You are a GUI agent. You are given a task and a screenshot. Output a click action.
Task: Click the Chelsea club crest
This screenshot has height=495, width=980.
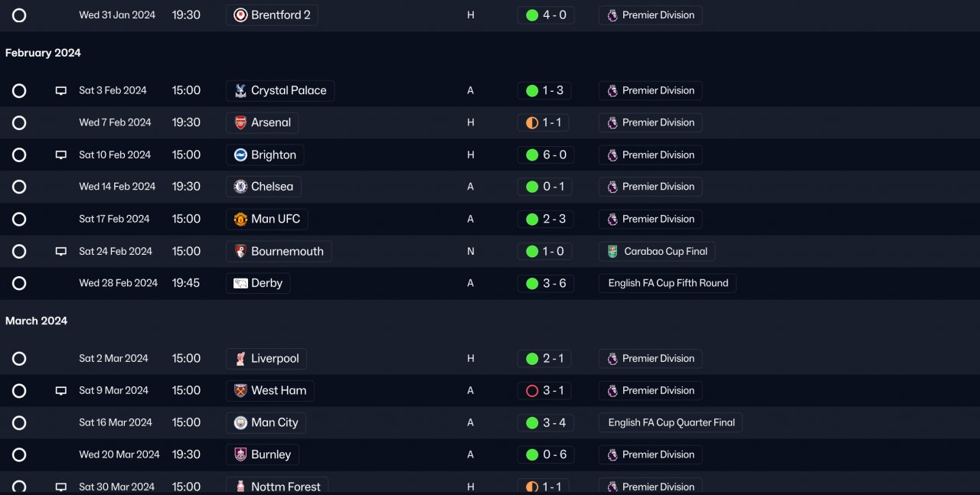(240, 187)
